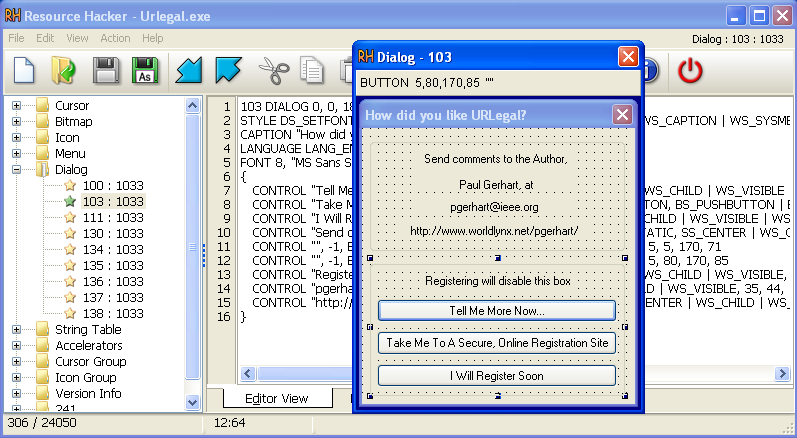Click the green Save As icon
This screenshot has height=438, width=797.
(x=145, y=70)
